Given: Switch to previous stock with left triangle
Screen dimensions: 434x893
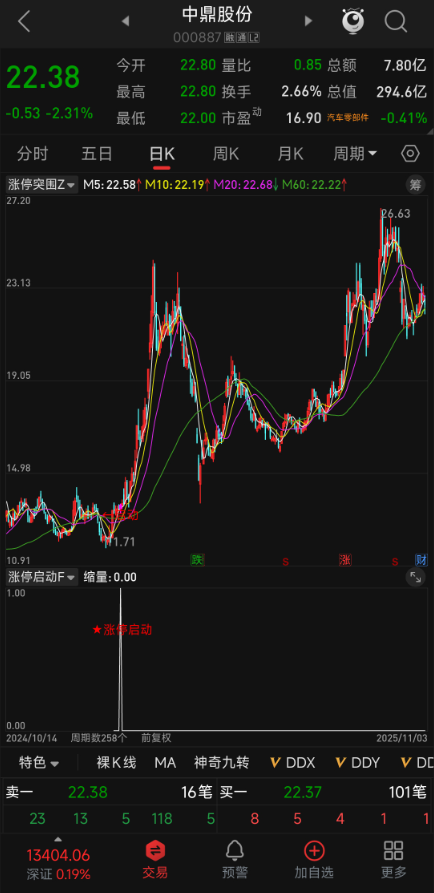Looking at the screenshot, I should [x=125, y=22].
